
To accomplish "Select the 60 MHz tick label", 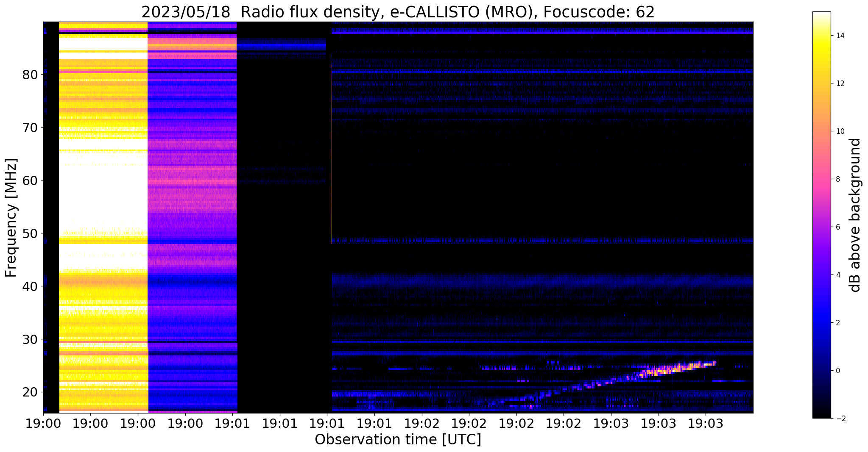I will pos(29,180).
